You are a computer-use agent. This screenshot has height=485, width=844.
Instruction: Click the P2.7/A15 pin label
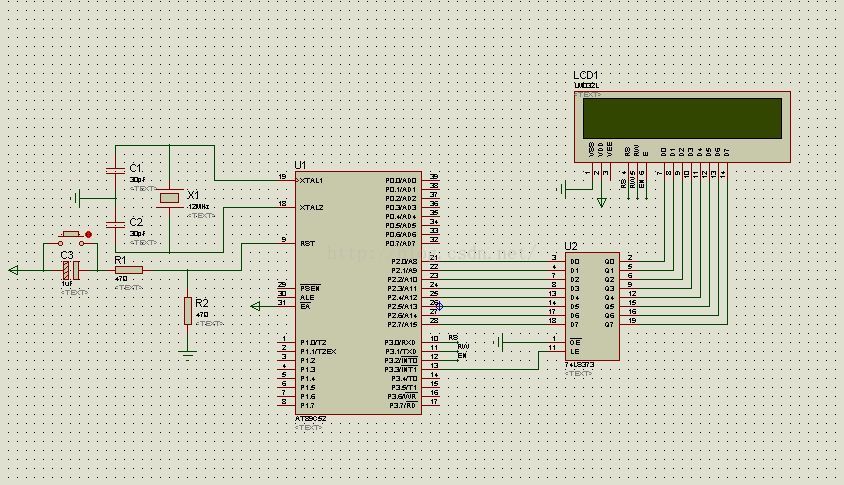403,325
